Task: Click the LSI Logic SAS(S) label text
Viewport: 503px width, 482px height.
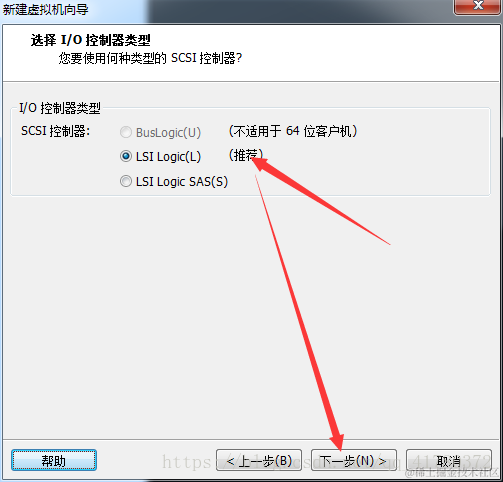Action: 182,182
